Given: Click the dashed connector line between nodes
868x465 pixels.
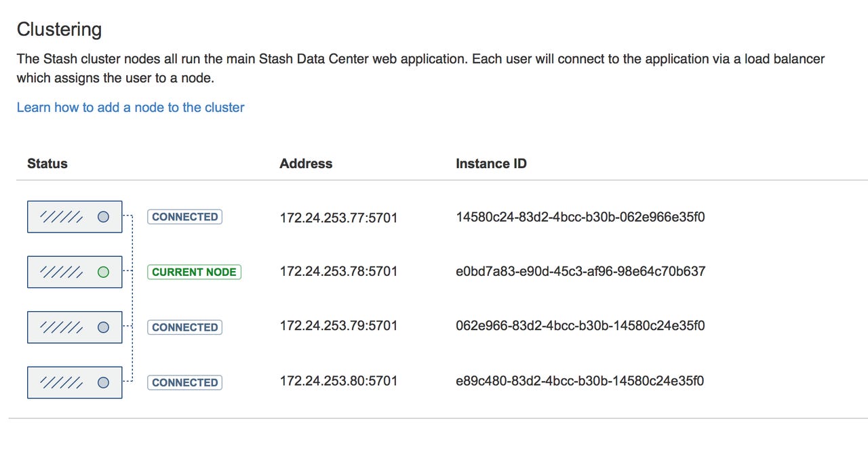Looking at the screenshot, I should (x=133, y=299).
